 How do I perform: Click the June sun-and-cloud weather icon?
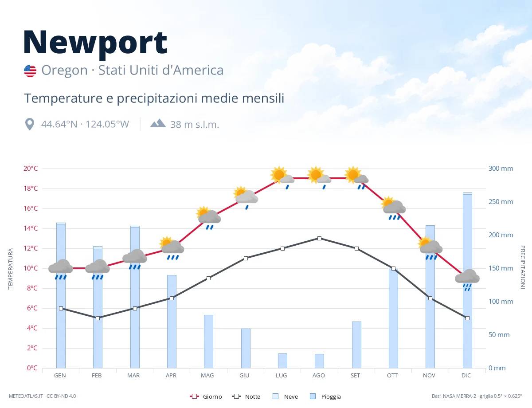[x=246, y=198]
